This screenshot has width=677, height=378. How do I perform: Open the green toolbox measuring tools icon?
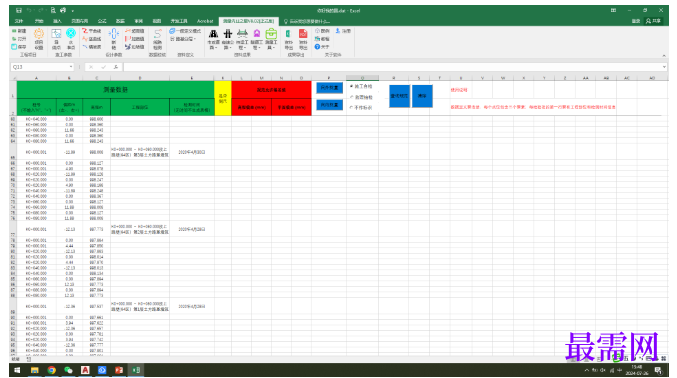click(271, 34)
